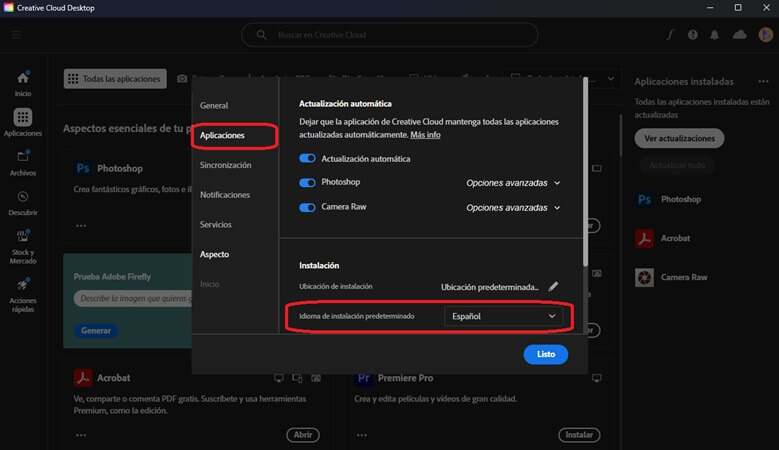Toggle Camera Raw auto-update switch
This screenshot has width=779, height=450.
(x=307, y=207)
